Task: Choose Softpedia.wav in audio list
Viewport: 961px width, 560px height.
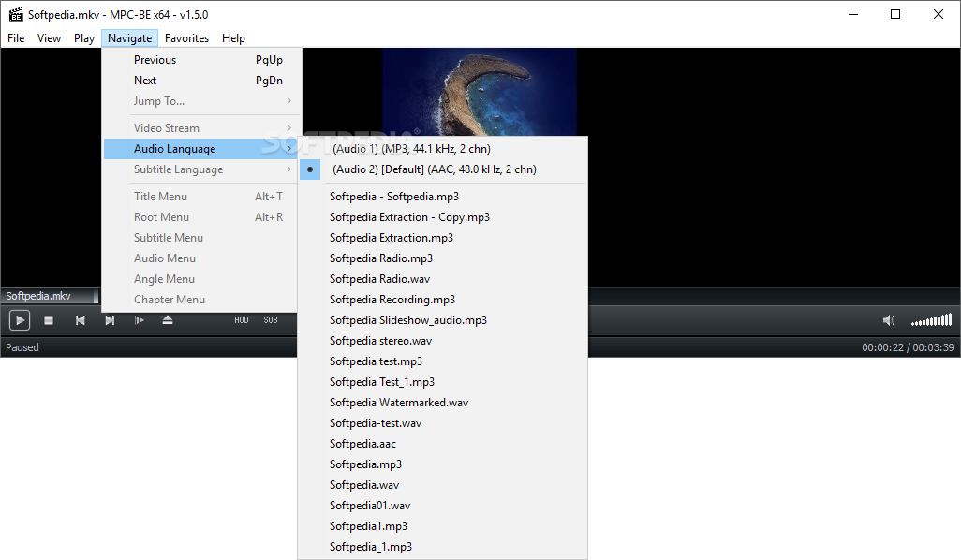Action: point(442,485)
